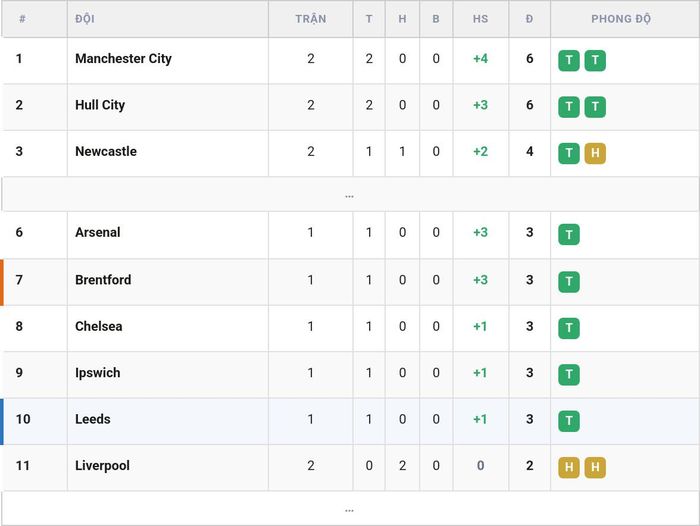
Task: Click the PHONG ĐỘ column header
Action: click(x=621, y=19)
